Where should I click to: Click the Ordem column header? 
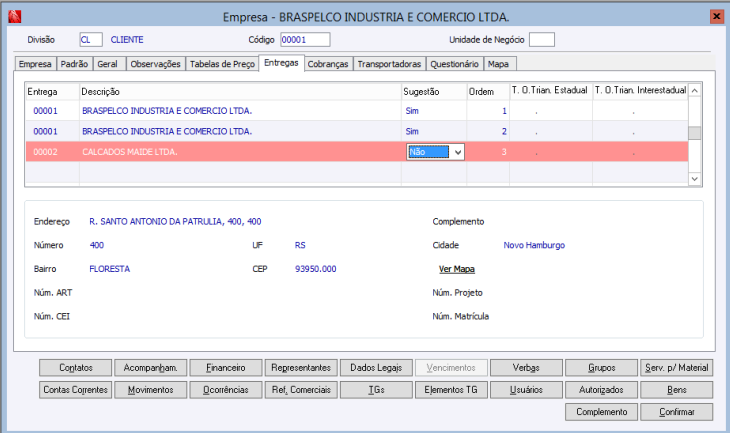point(488,92)
